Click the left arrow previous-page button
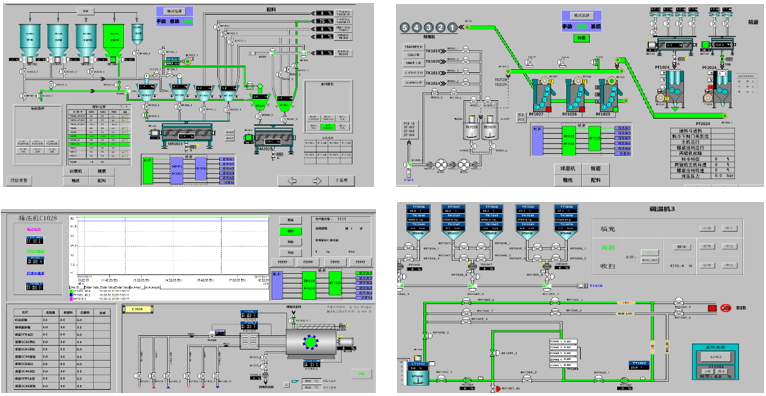Viewport: 766px width, 396px height. tap(293, 181)
